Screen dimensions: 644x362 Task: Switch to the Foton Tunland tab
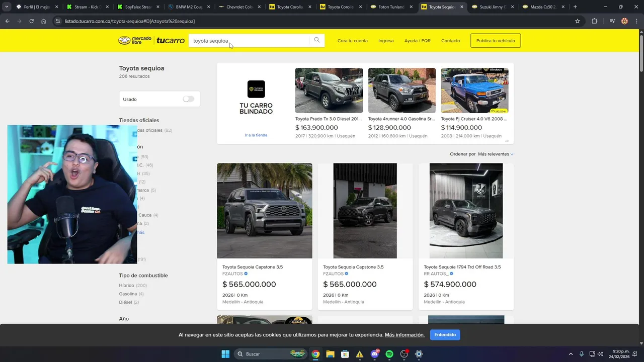coord(391,7)
